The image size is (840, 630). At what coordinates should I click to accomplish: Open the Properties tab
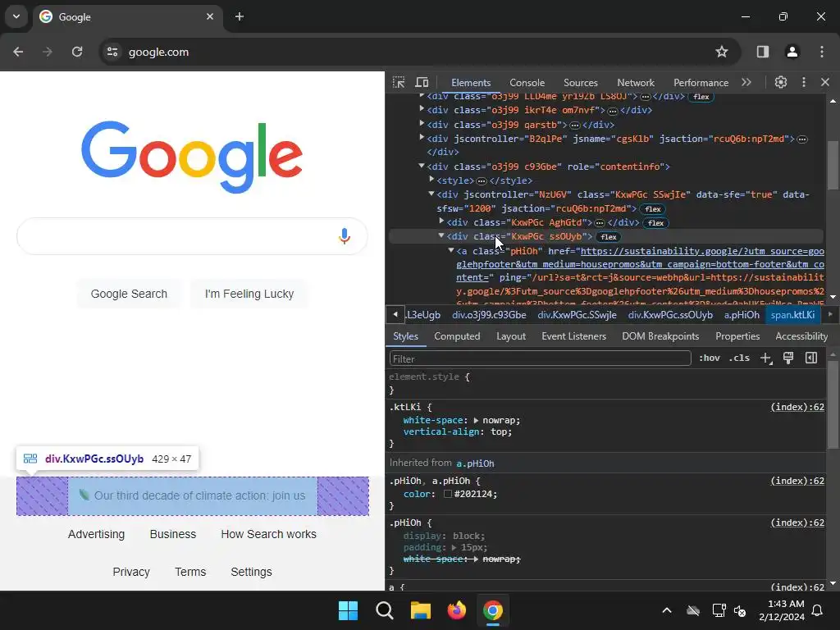point(737,336)
